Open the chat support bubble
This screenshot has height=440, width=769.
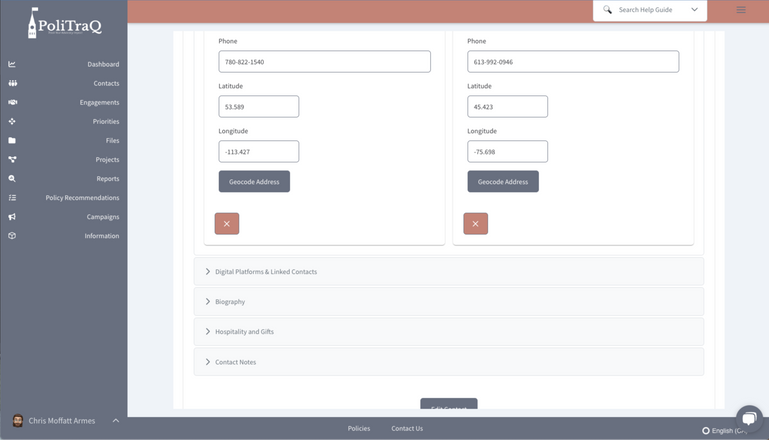[x=748, y=418]
